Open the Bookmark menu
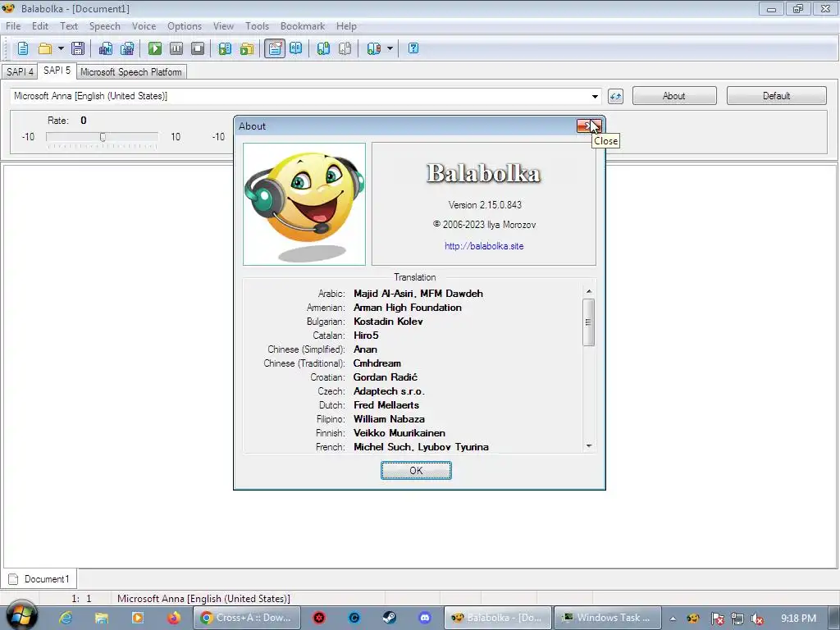Screen dimensions: 840x630 (303, 26)
